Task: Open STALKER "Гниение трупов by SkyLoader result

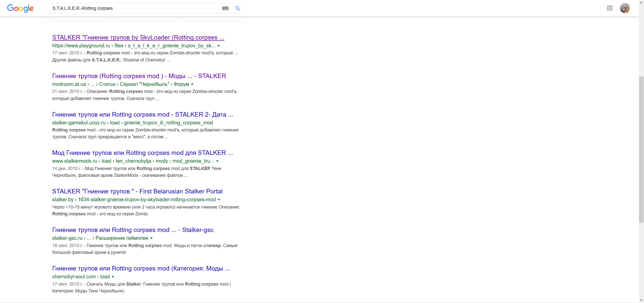Action: pyautogui.click(x=138, y=38)
